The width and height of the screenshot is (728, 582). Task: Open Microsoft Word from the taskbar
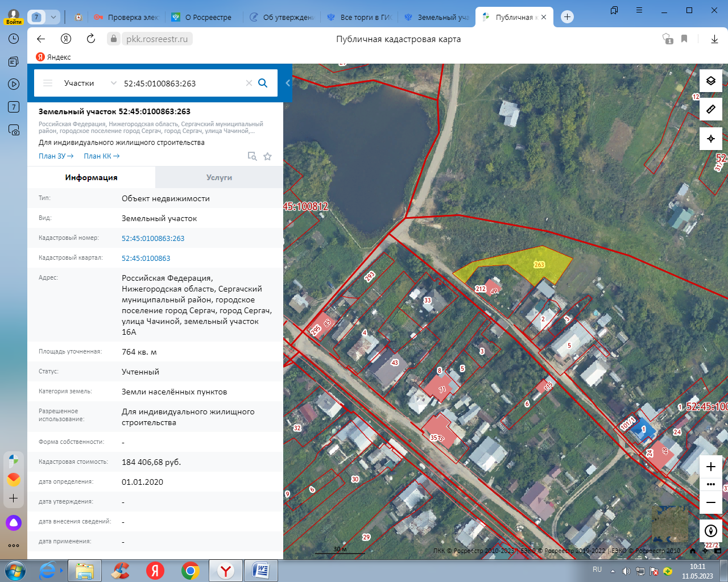tap(260, 571)
